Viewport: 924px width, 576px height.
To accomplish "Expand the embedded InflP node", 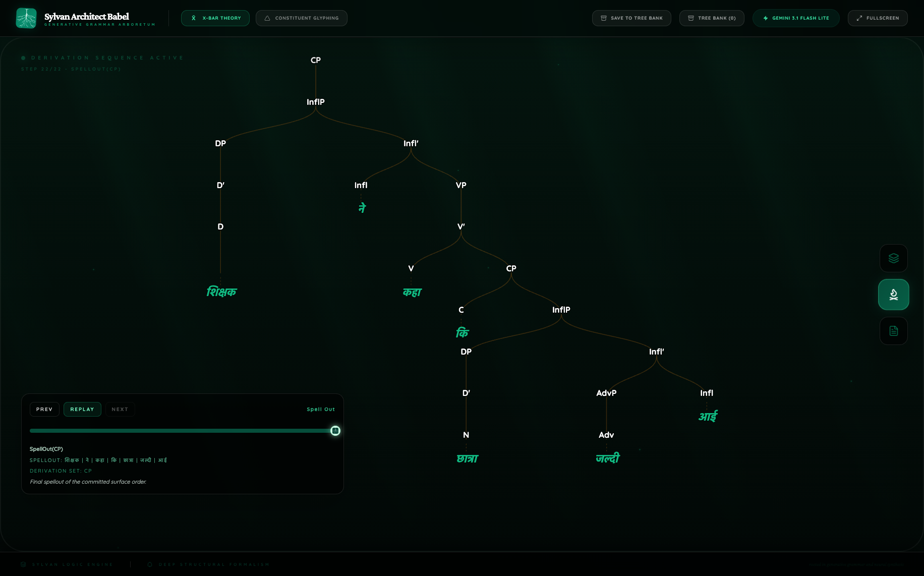I will 561,310.
